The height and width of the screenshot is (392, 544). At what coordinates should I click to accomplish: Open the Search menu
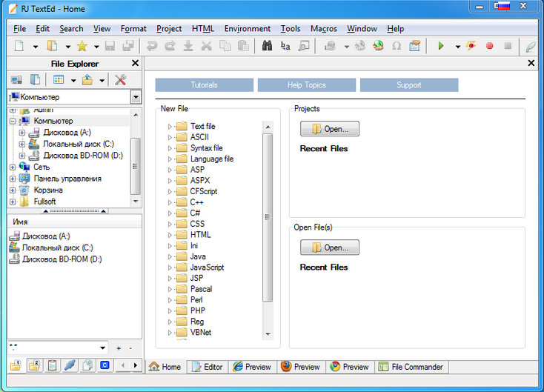(x=71, y=29)
